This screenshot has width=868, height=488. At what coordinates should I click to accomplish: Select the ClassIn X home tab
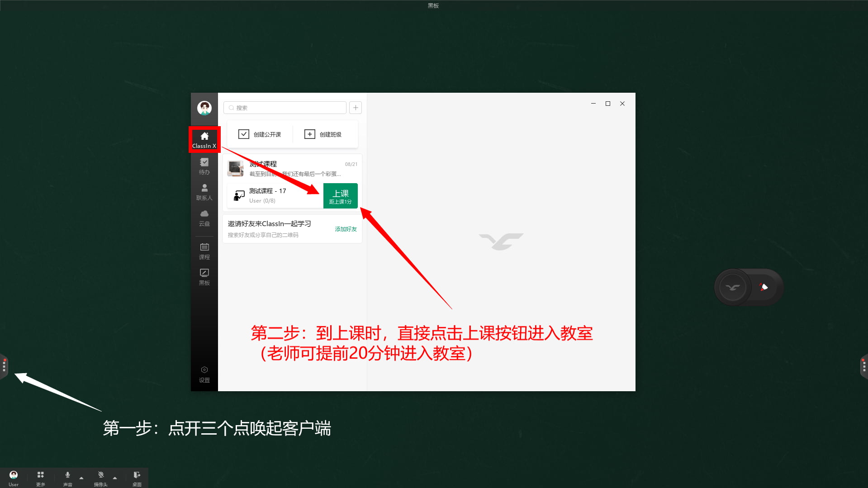[x=204, y=140]
